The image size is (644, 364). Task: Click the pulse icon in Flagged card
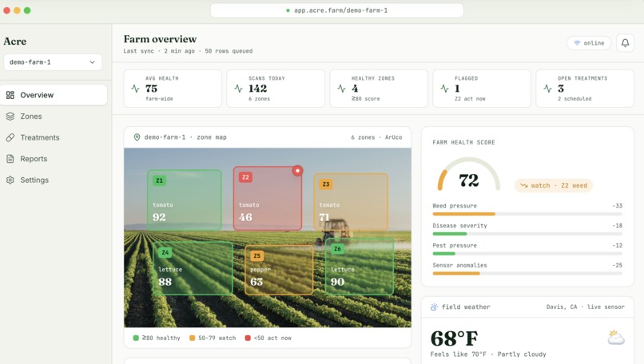pyautogui.click(x=444, y=89)
